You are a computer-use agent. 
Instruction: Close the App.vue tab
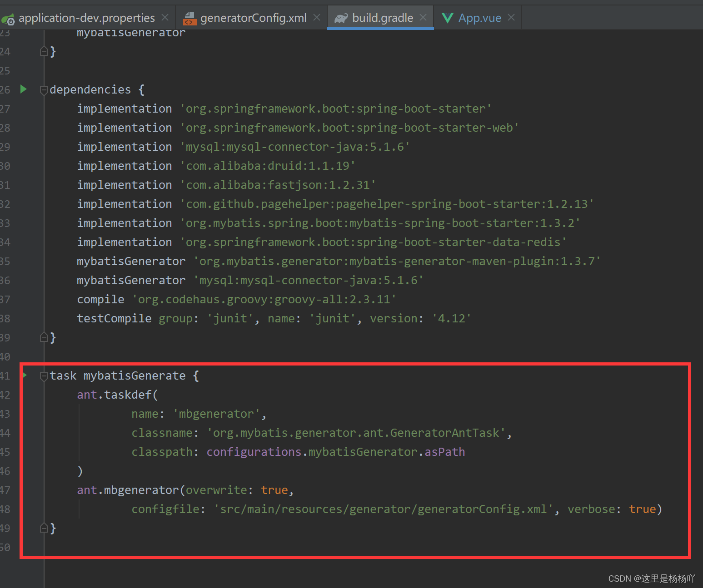tap(511, 17)
